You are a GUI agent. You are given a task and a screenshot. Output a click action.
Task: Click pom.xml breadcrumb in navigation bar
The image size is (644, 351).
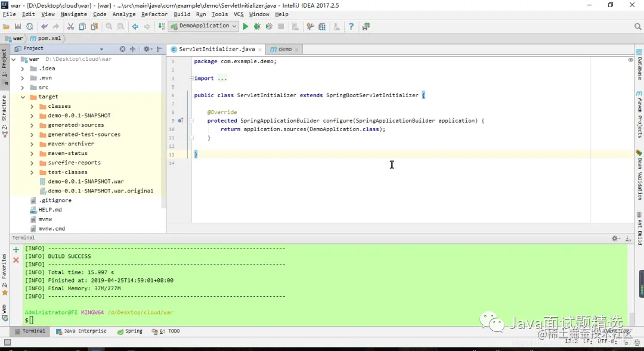coord(45,39)
